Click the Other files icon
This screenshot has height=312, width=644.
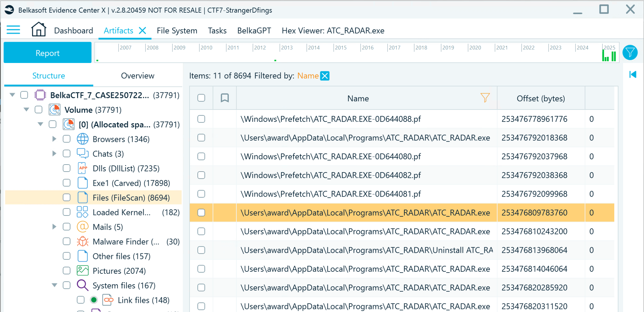click(x=83, y=256)
